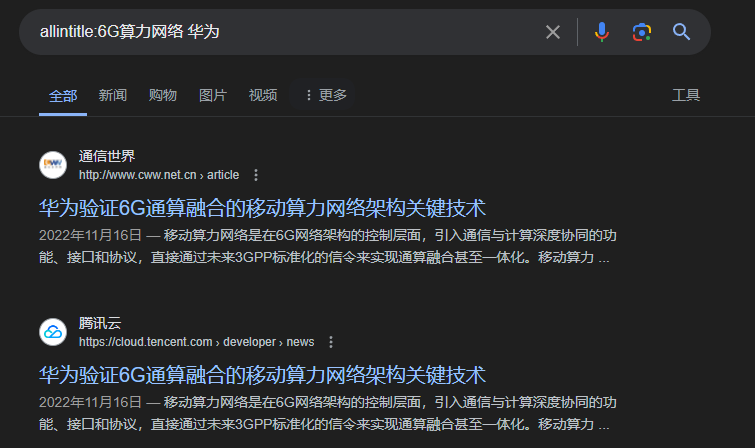
Task: Expand the 更多 menu
Action: [x=325, y=95]
